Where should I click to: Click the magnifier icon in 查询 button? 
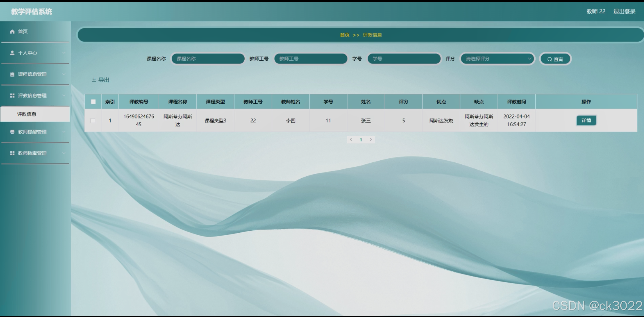pyautogui.click(x=549, y=59)
